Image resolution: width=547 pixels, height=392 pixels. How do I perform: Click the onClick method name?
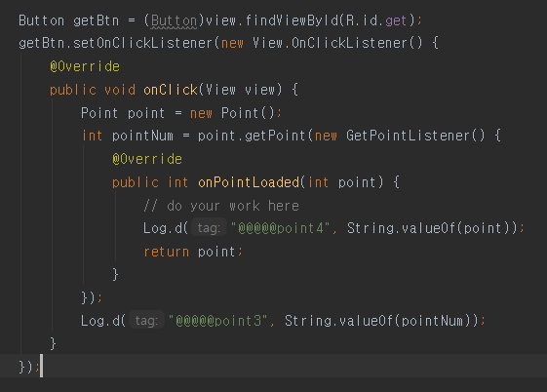point(171,90)
